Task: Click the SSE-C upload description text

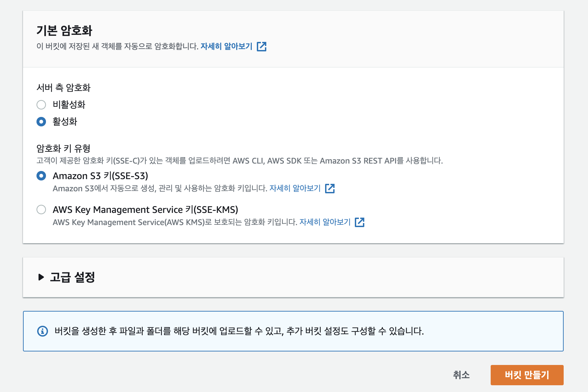Action: 240,161
